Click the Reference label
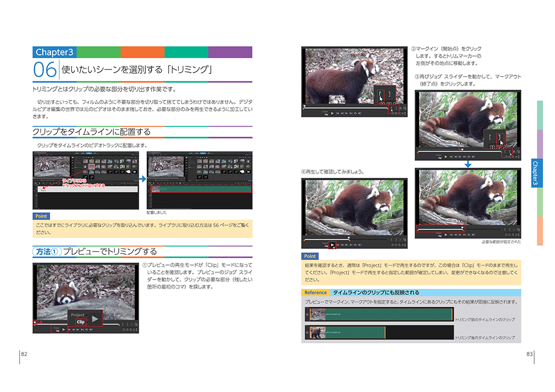 (x=315, y=293)
